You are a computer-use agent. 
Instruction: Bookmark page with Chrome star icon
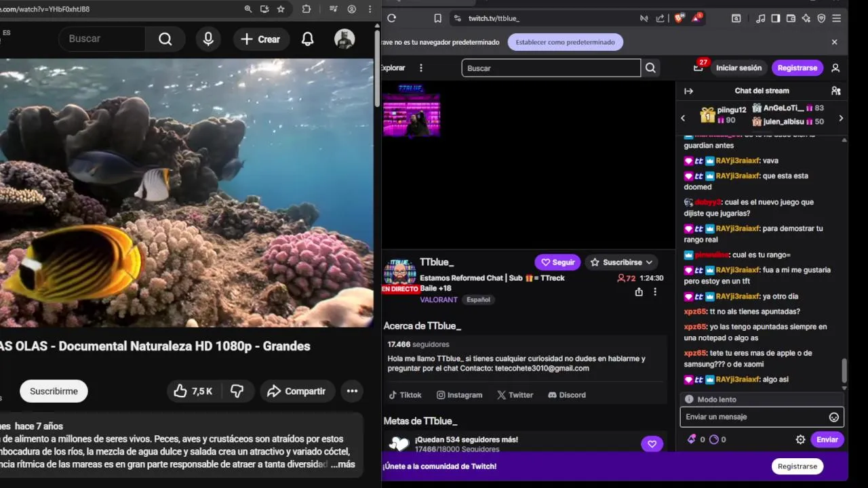click(281, 9)
